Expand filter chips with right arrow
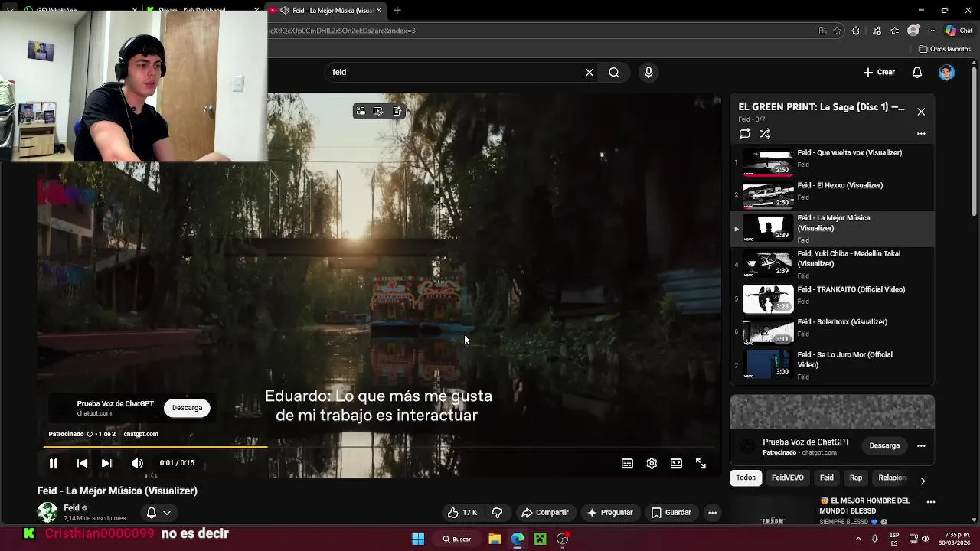This screenshot has width=980, height=551. pos(923,481)
